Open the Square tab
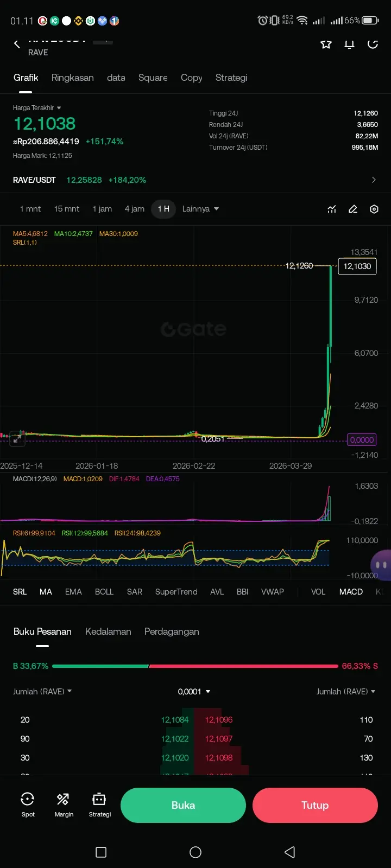Viewport: 391px width, 868px height. point(153,78)
